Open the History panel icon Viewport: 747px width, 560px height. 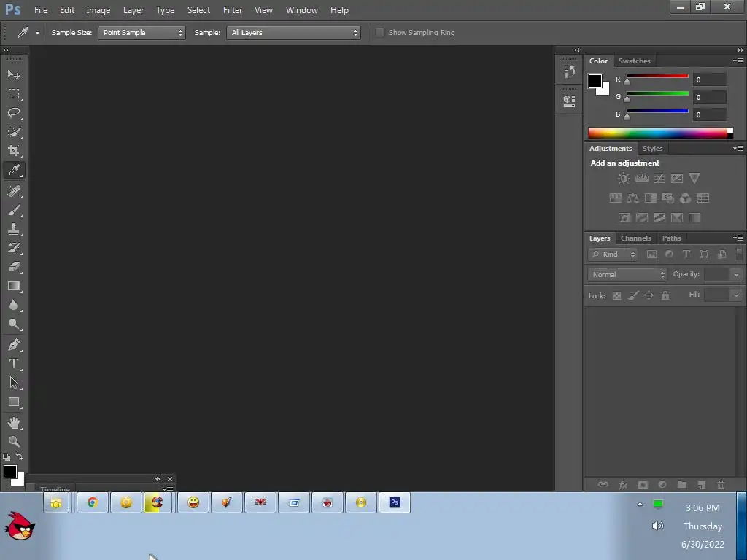pos(569,72)
